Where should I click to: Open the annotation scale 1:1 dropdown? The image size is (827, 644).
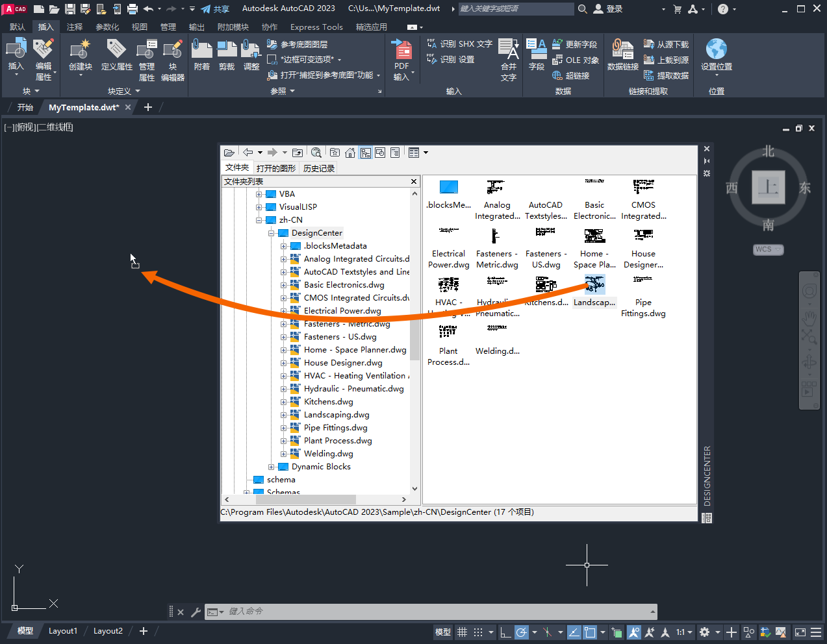tap(684, 632)
